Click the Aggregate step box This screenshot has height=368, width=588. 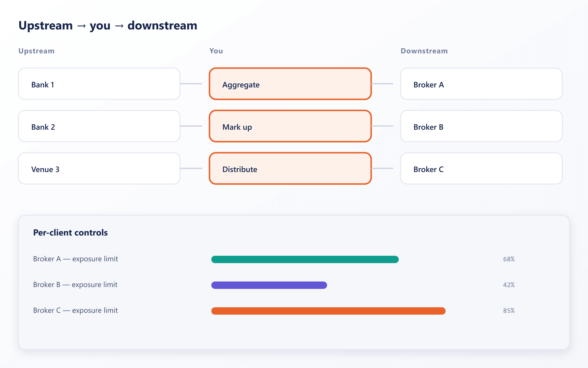click(290, 84)
